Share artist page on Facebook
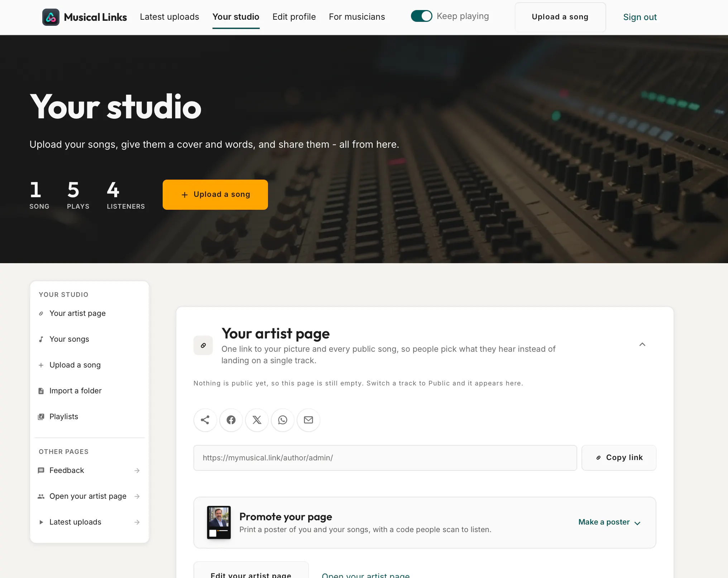Screen dimensions: 728x578 coord(231,420)
